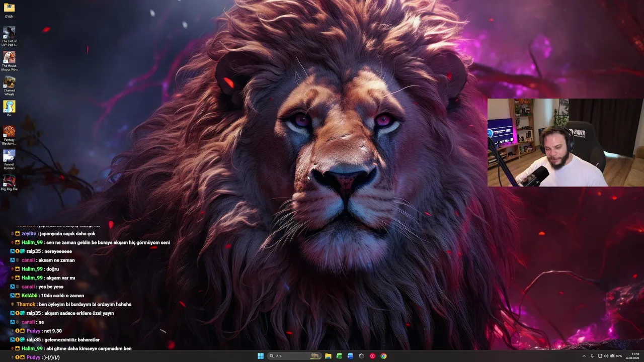This screenshot has height=362, width=644.
Task: Open the blue app icon in taskbar
Action: coord(350,356)
